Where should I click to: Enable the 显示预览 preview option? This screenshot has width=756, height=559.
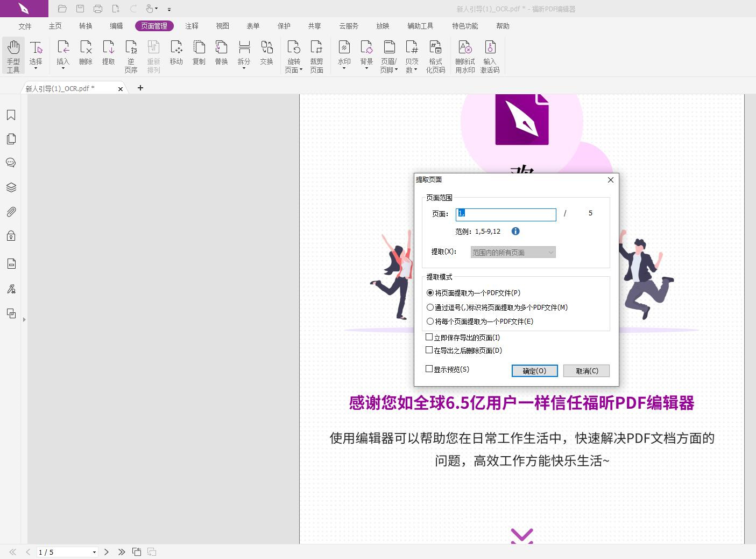(429, 369)
